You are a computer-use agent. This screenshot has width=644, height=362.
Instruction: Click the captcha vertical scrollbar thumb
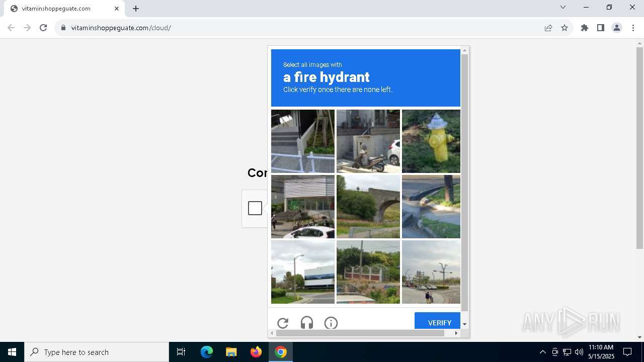[465, 182]
